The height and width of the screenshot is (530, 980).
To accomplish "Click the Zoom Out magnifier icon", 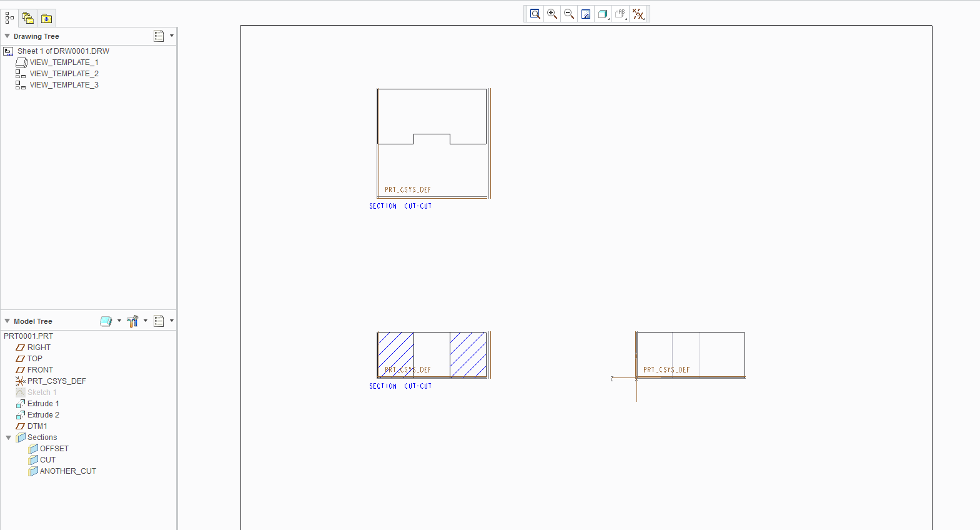I will [569, 14].
